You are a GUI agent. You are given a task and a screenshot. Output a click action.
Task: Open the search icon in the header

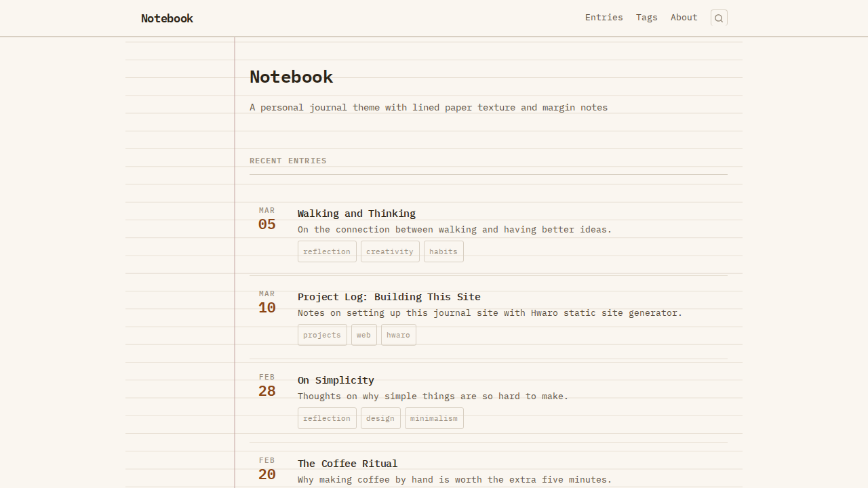point(718,18)
